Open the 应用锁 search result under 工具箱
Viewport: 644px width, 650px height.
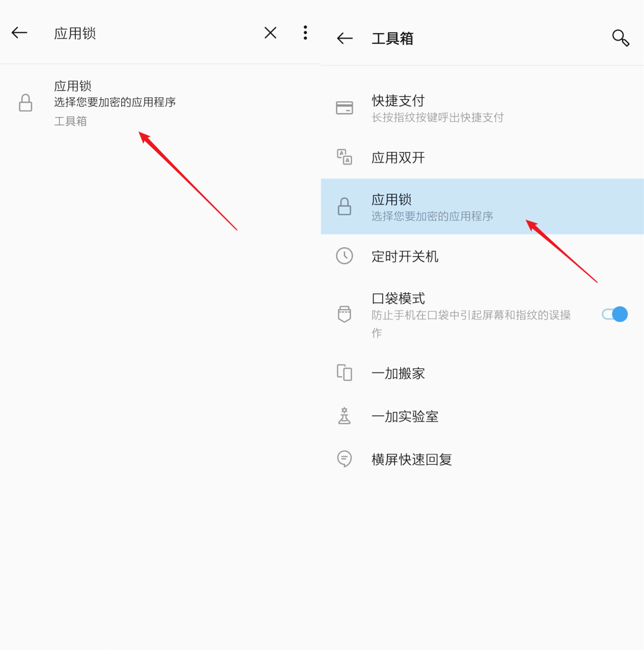[160, 103]
